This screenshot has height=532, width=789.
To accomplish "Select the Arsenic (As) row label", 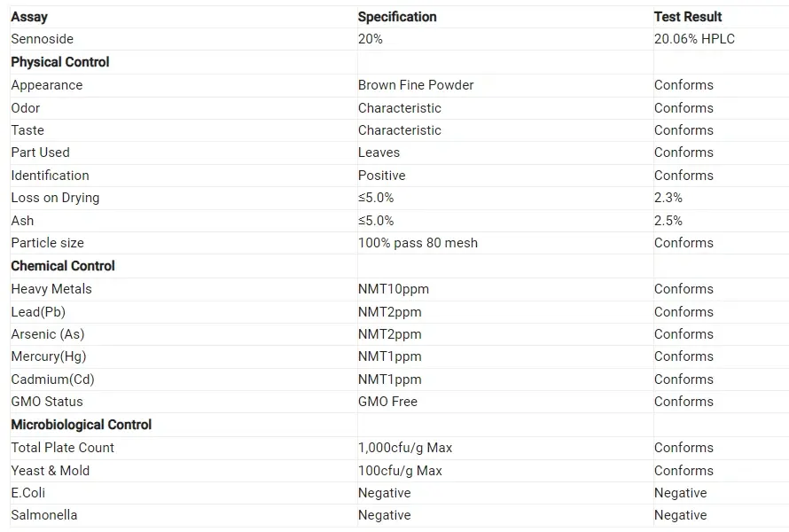I will [48, 334].
